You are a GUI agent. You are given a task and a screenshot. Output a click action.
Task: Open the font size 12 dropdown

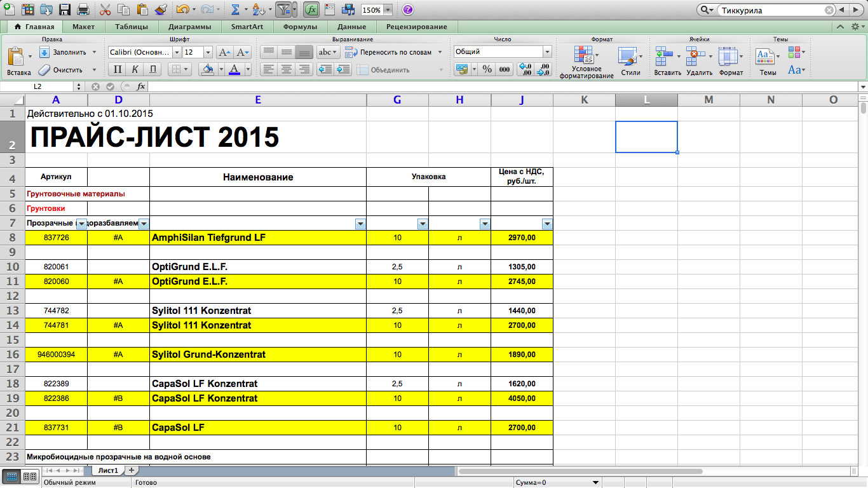coord(208,52)
